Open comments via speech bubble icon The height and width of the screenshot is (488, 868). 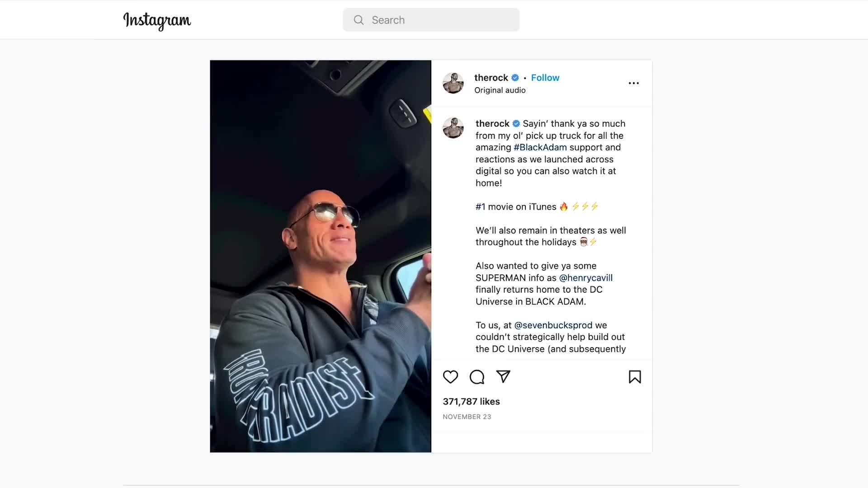point(477,377)
